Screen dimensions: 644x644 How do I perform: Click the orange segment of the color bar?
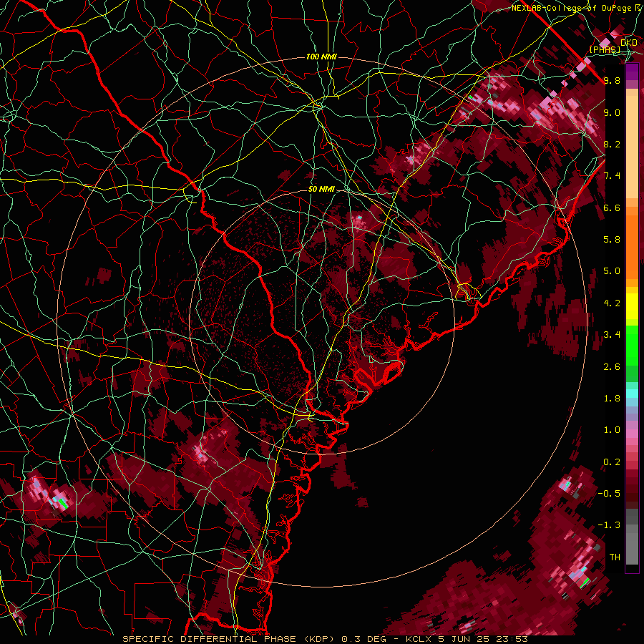pyautogui.click(x=632, y=243)
